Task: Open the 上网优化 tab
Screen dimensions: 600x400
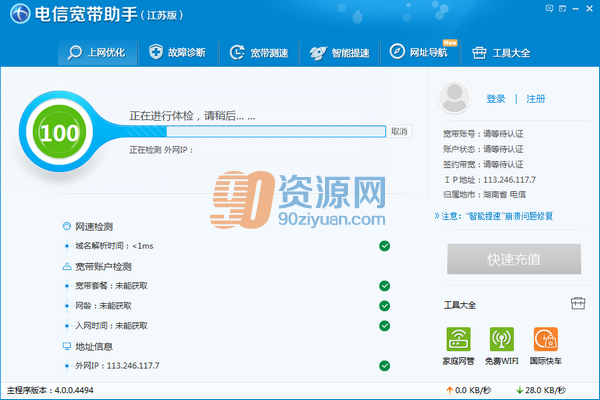Action: coord(97,52)
